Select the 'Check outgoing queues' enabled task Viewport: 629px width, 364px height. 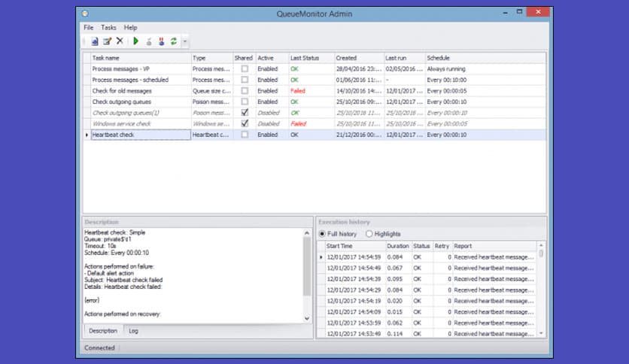click(x=314, y=102)
